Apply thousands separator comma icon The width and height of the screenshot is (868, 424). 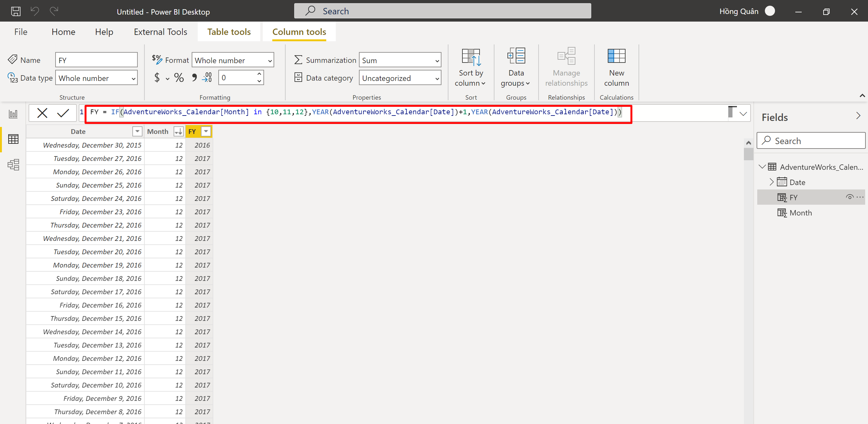[194, 78]
